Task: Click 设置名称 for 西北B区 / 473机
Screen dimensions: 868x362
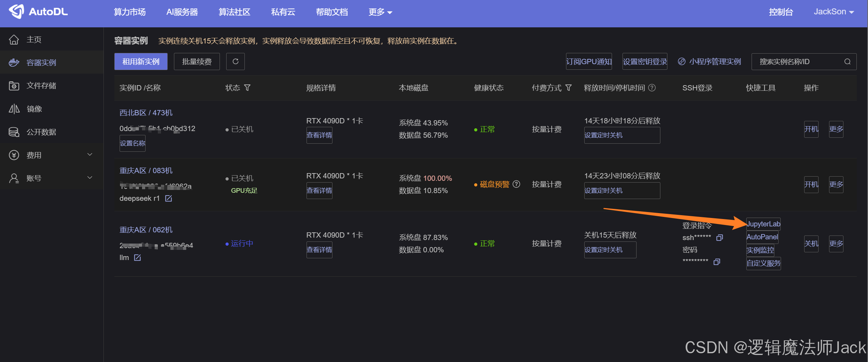Action: tap(132, 143)
